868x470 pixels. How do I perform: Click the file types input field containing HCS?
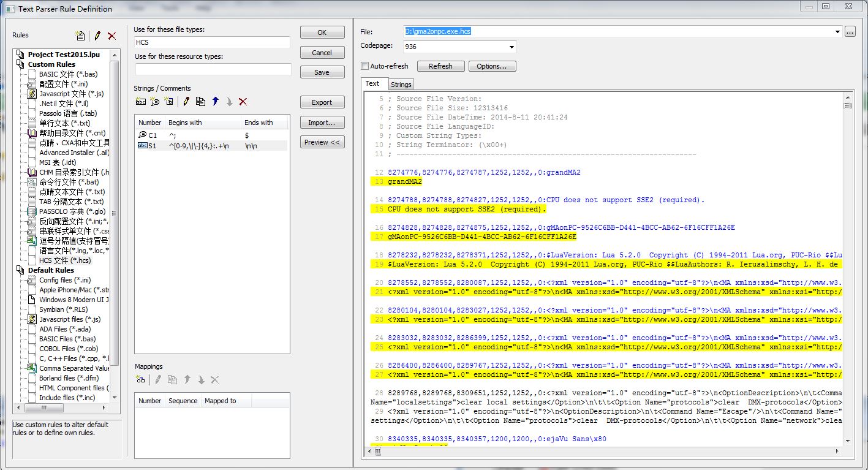pyautogui.click(x=212, y=42)
